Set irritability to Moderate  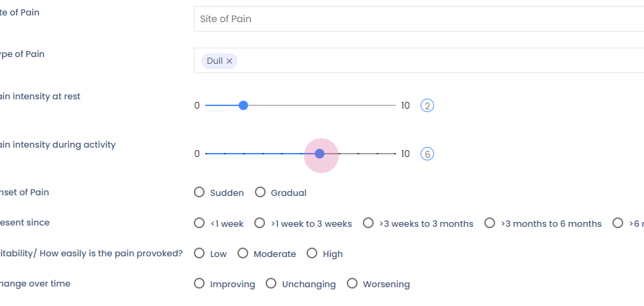pos(243,254)
